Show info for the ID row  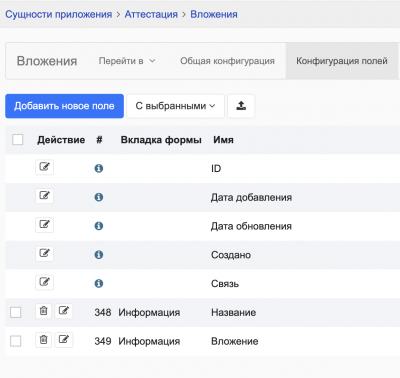tap(99, 168)
